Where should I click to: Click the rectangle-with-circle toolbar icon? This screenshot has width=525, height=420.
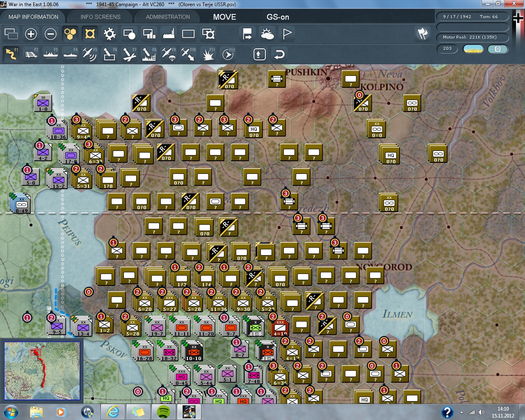click(x=129, y=34)
